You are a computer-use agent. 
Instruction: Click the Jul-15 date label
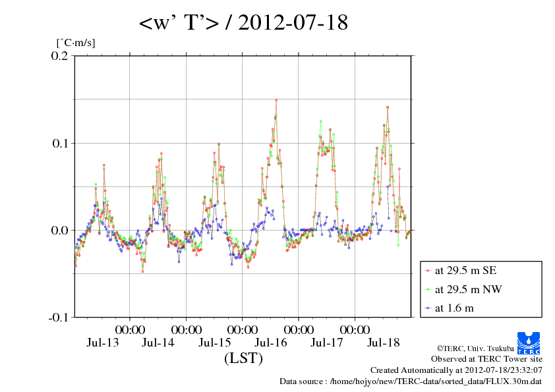click(x=214, y=343)
